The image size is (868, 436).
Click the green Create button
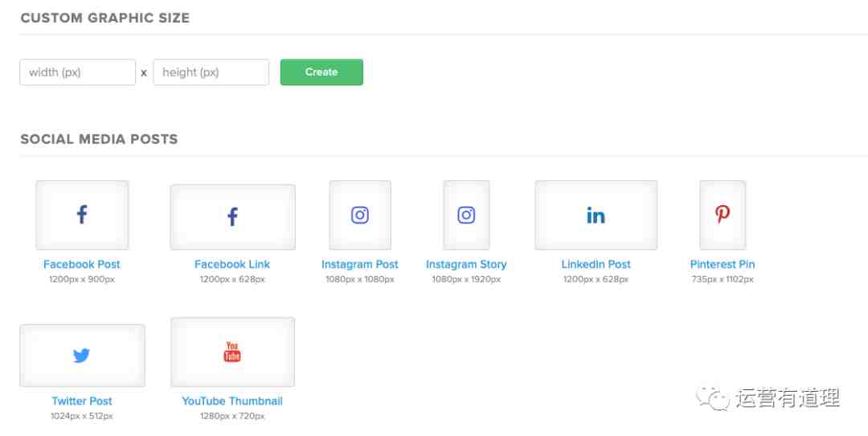[x=321, y=72]
